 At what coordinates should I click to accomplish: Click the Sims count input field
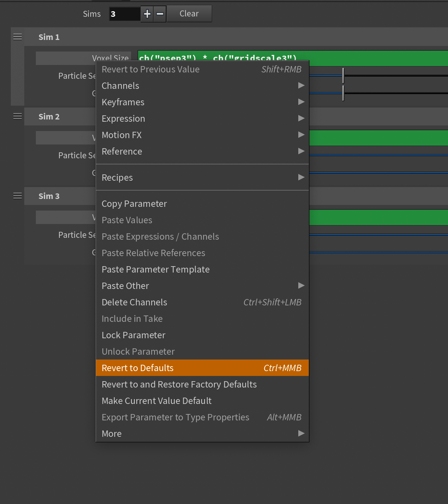[x=124, y=14]
